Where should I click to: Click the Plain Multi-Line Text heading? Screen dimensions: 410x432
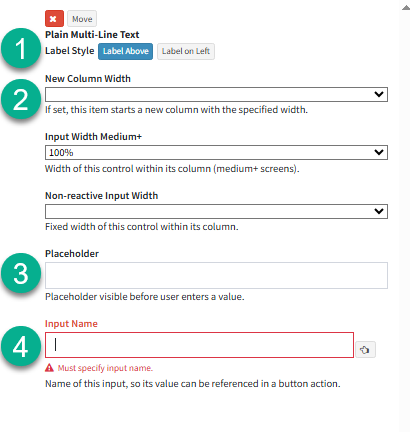click(x=92, y=35)
